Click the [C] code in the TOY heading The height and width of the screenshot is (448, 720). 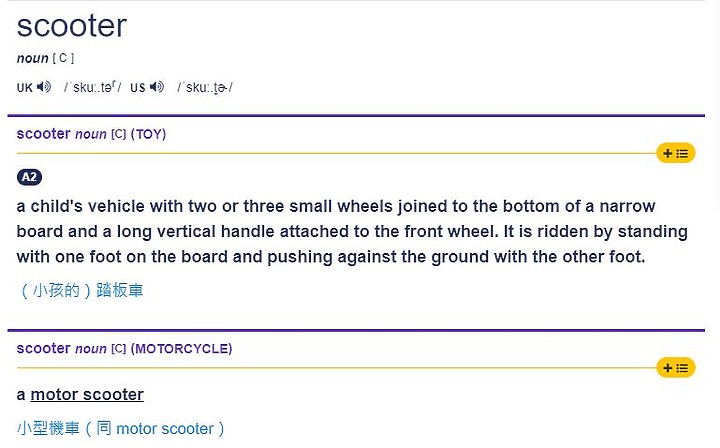tap(118, 134)
